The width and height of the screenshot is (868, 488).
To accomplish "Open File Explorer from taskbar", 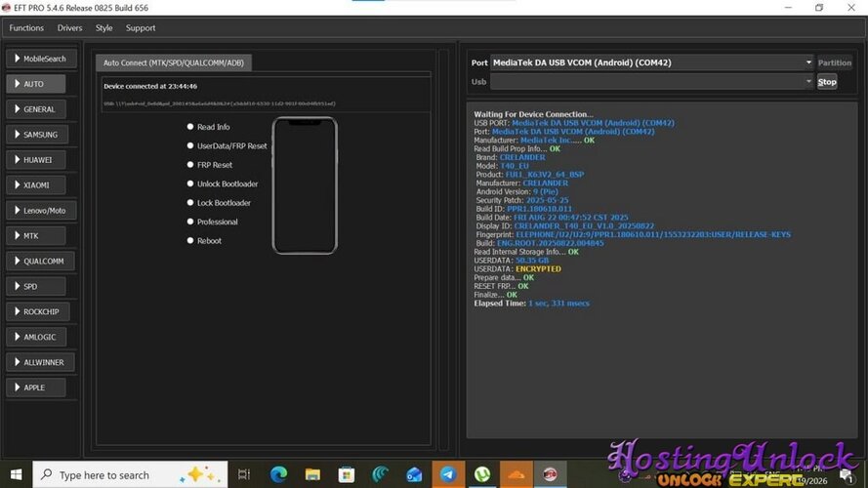I will tap(312, 474).
